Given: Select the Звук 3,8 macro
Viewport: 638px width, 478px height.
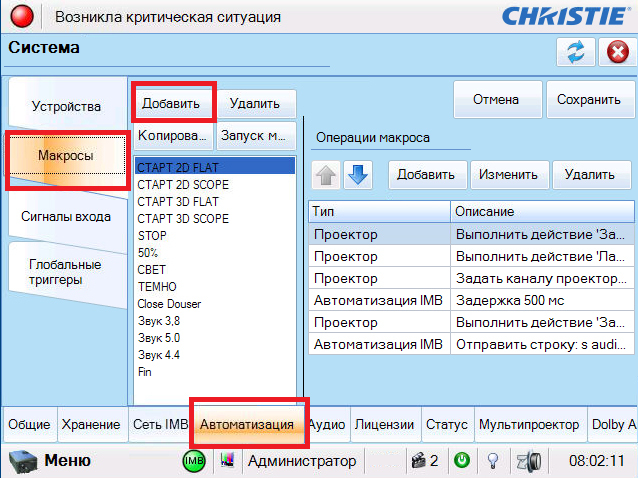Looking at the screenshot, I should 214,321.
